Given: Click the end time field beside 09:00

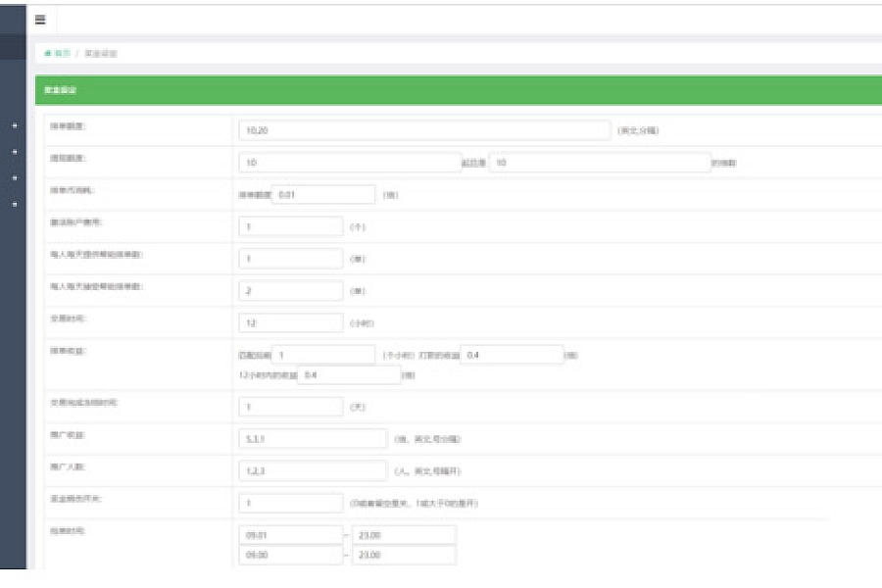Looking at the screenshot, I should click(x=404, y=555).
